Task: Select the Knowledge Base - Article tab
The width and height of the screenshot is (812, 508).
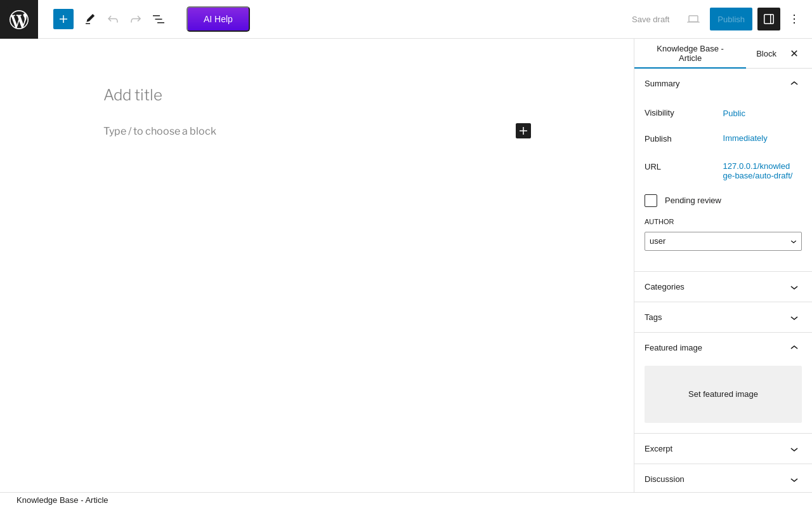Action: (x=690, y=53)
